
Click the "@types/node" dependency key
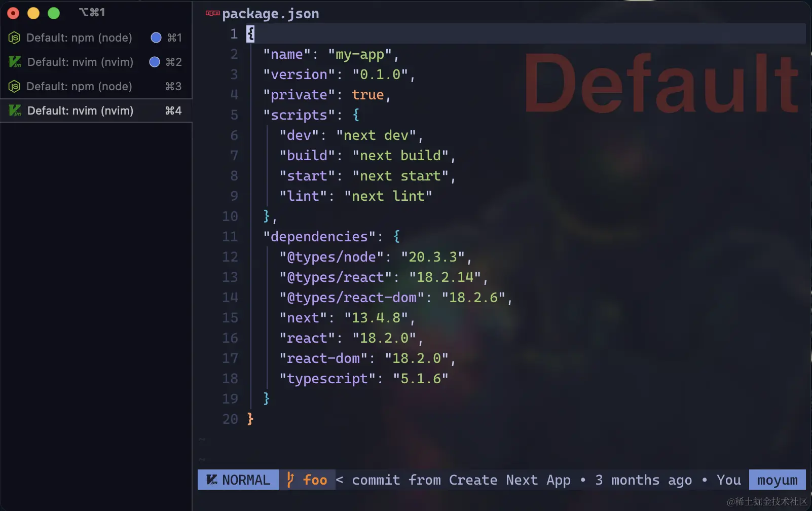tap(331, 257)
